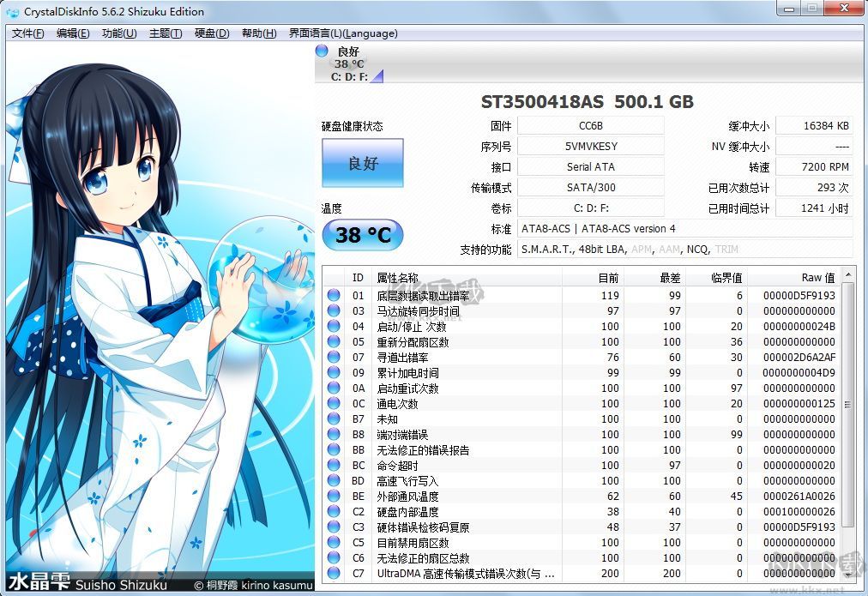Click blue status dot beside 底层数据读取出错率

334,295
